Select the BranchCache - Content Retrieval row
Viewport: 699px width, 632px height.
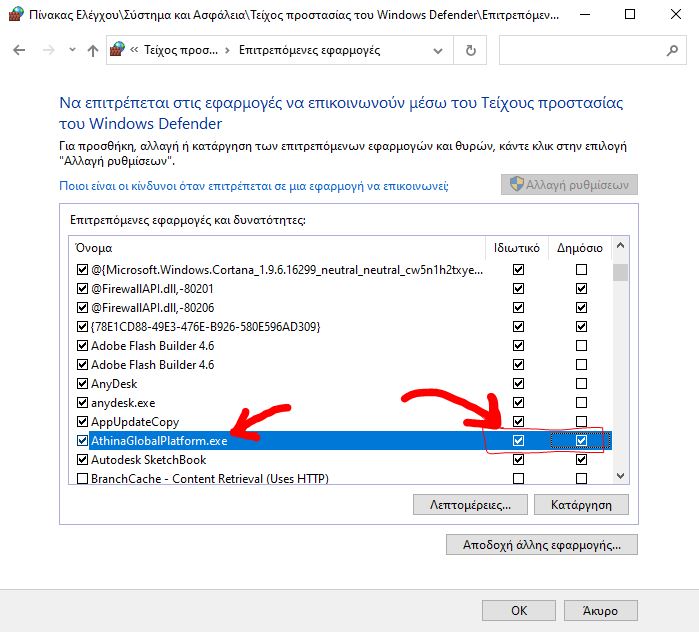point(343,479)
